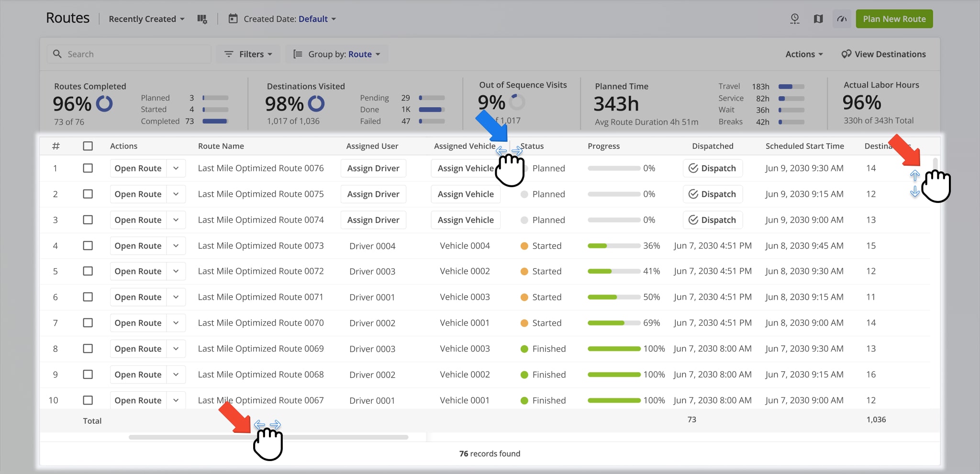Click the search magnifier icon

(x=57, y=54)
